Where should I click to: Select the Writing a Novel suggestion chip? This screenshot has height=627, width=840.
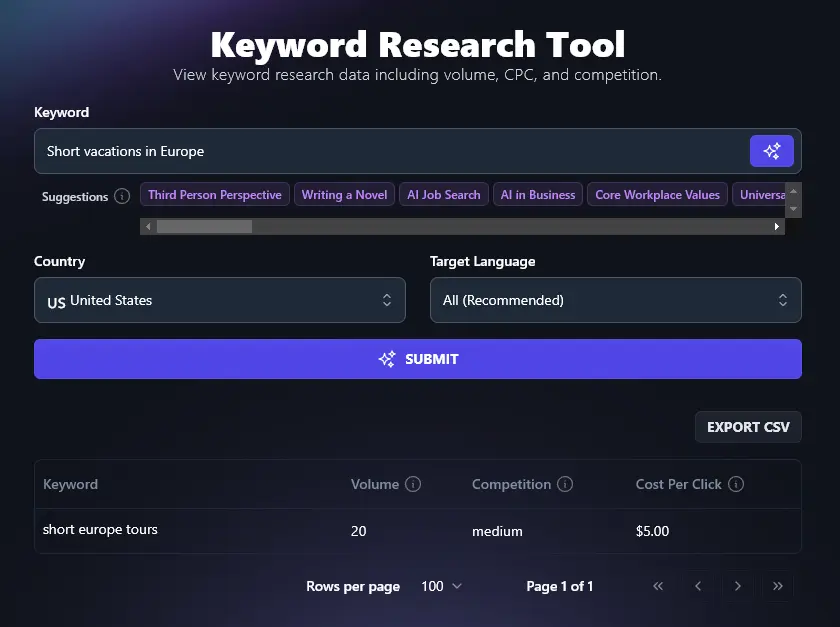[x=344, y=194]
